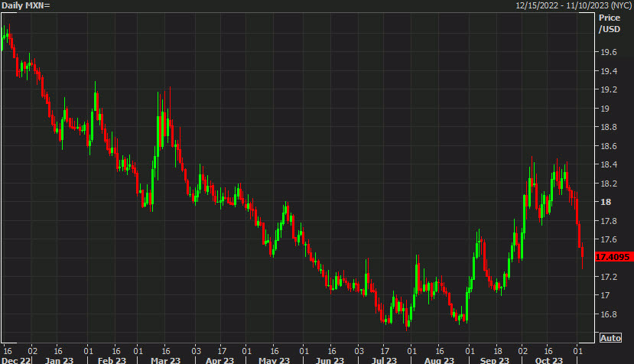Click the Mar 23 month label

click(x=165, y=360)
